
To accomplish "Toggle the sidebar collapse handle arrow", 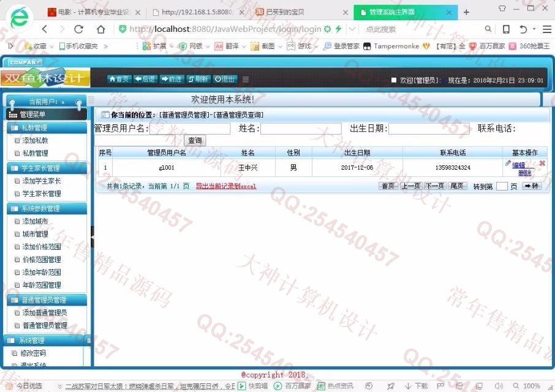I will (92, 237).
